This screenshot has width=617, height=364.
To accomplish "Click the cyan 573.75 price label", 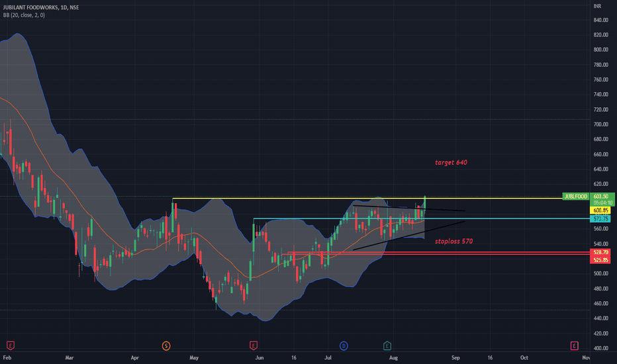I will [x=601, y=219].
